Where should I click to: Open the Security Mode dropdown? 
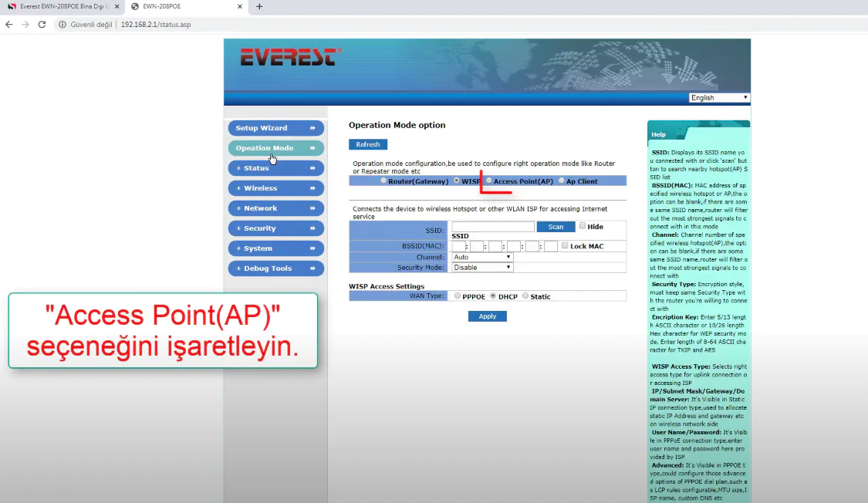482,267
